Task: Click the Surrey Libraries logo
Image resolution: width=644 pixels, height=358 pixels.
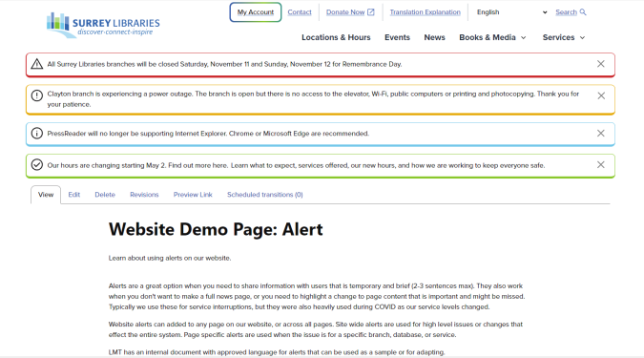Action: coord(103,25)
